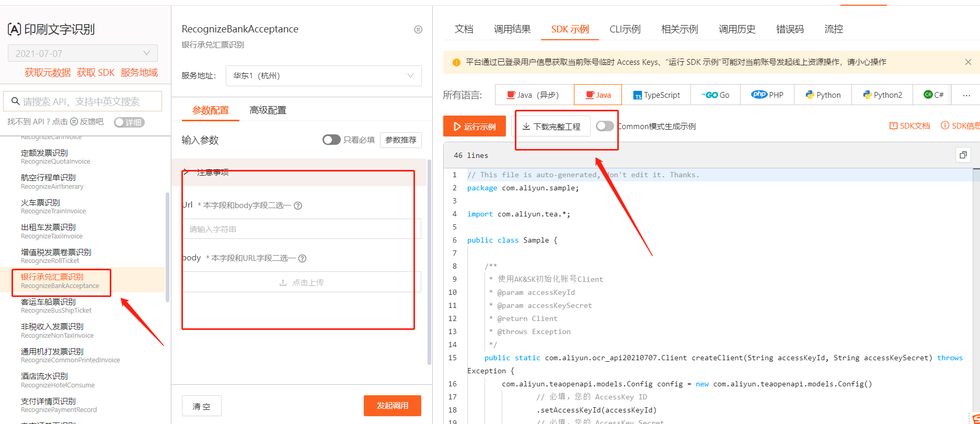This screenshot has height=424, width=980.
Task: Choose Python2 as SDK language
Action: (882, 95)
